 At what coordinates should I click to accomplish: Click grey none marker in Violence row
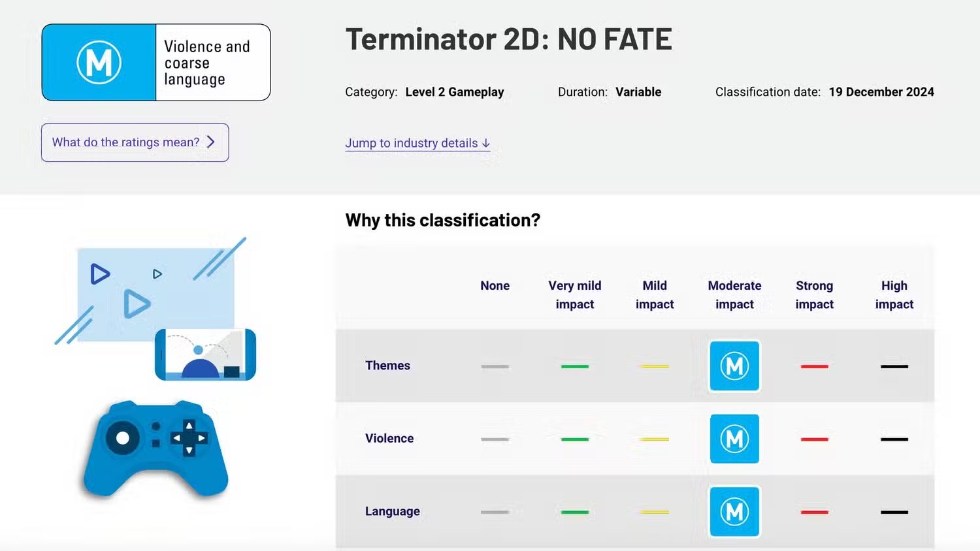point(495,439)
